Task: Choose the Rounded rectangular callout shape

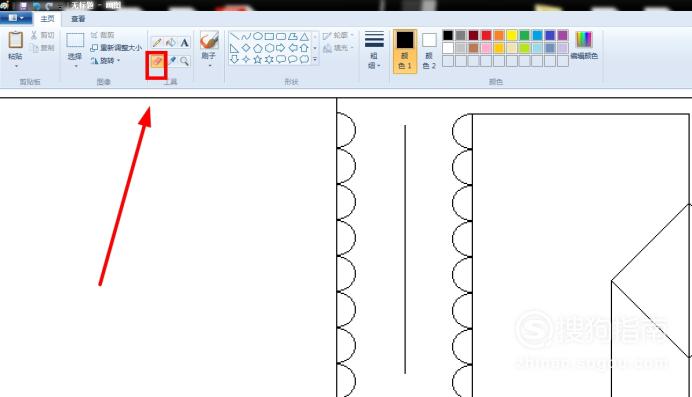Action: point(281,59)
